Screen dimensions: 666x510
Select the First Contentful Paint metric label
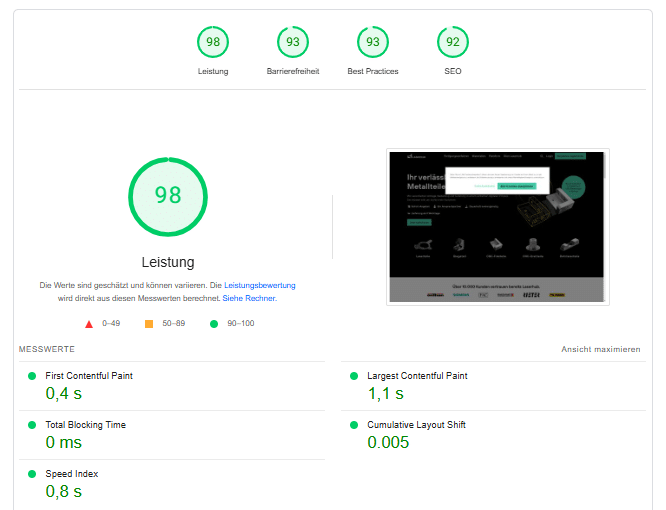[x=89, y=376]
